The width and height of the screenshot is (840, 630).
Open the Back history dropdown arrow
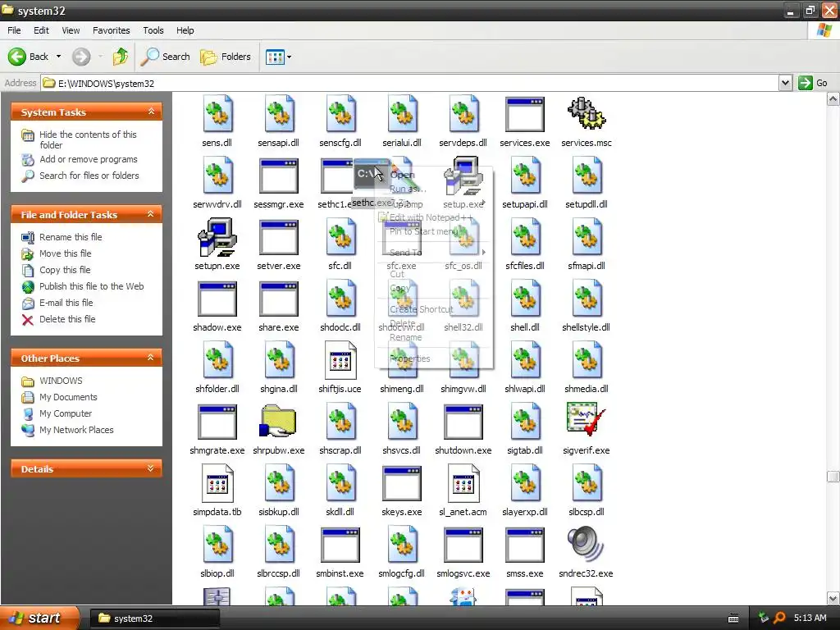[x=58, y=57]
